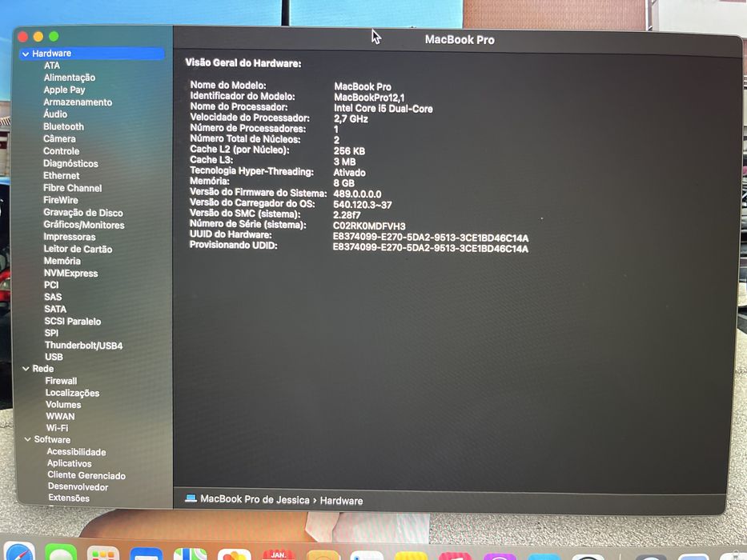747x560 pixels.
Task: Click the laptop icon in the path bar
Action: [191, 498]
